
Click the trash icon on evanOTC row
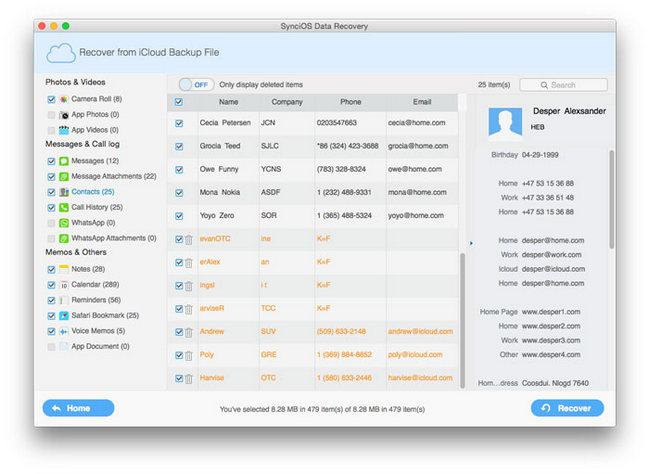tap(189, 239)
